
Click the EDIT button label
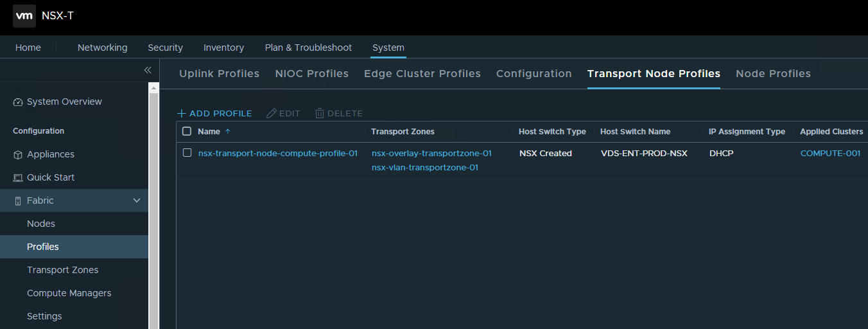coord(290,114)
